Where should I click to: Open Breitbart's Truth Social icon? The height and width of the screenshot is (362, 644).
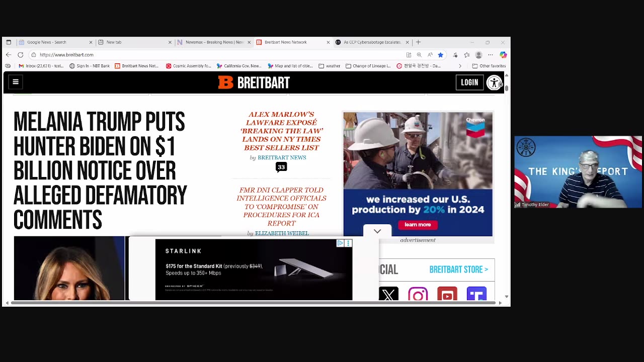point(476,294)
